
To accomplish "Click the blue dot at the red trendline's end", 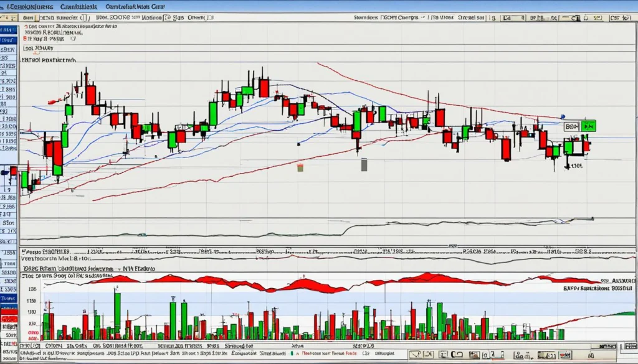I will 563,116.
